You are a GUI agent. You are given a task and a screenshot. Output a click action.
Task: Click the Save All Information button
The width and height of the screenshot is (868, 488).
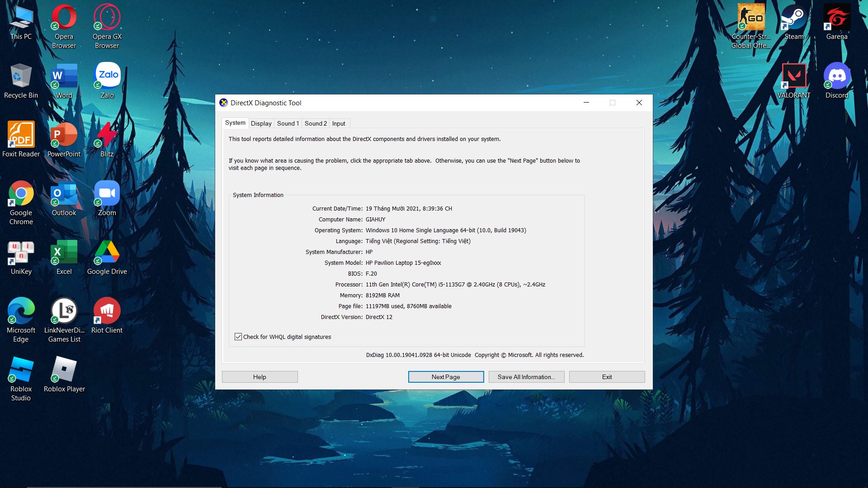[526, 376]
